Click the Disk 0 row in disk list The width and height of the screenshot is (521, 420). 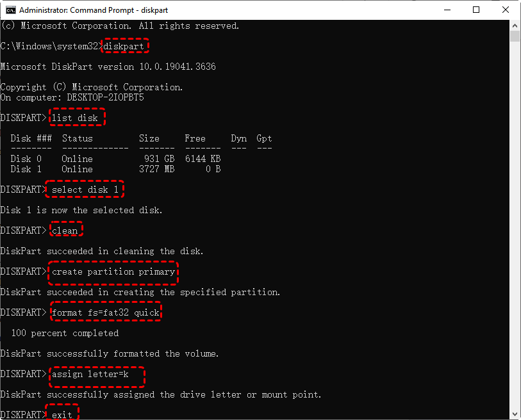point(115,159)
